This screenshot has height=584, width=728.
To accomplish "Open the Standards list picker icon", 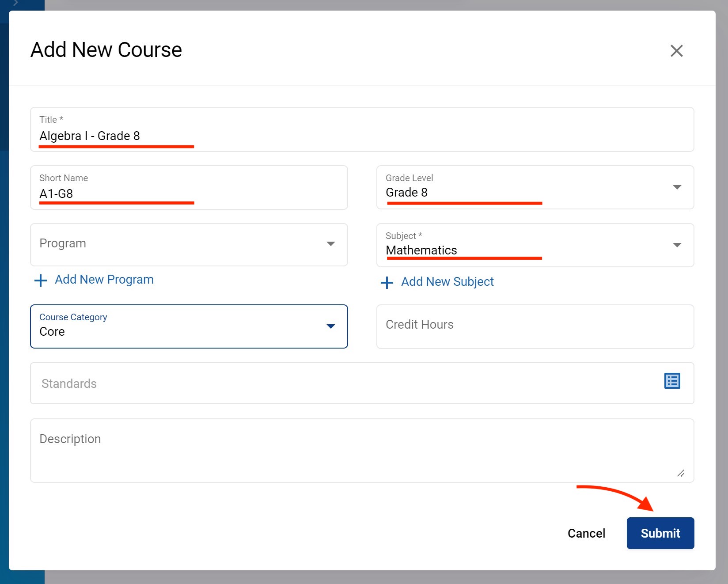I will tap(672, 381).
